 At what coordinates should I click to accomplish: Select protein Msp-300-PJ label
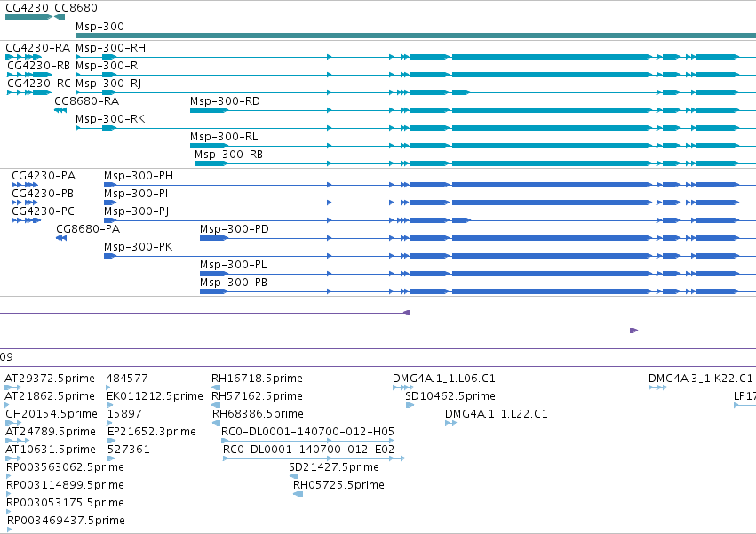pyautogui.click(x=137, y=211)
